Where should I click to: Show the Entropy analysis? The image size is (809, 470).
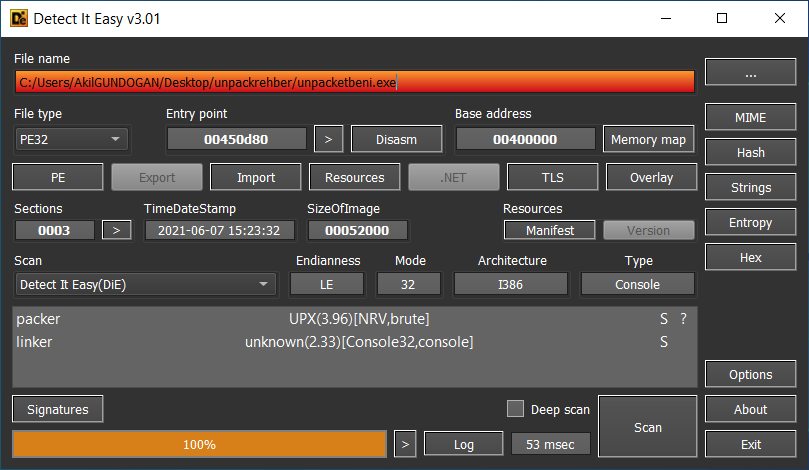[750, 222]
